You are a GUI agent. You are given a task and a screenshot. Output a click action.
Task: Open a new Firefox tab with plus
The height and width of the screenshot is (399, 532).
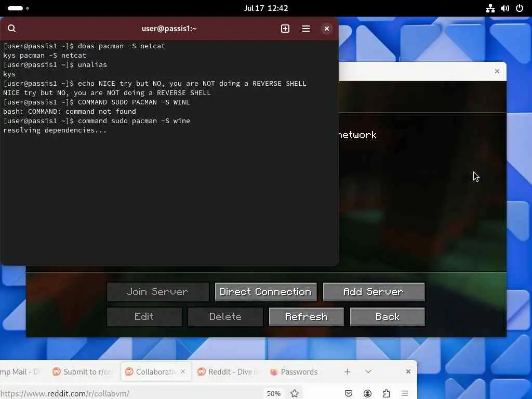click(347, 372)
